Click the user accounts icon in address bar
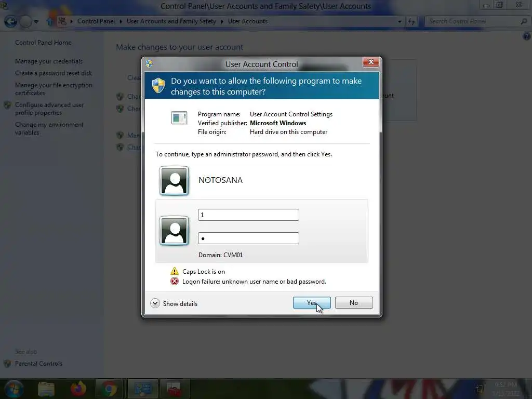Image resolution: width=532 pixels, height=399 pixels. 62,21
